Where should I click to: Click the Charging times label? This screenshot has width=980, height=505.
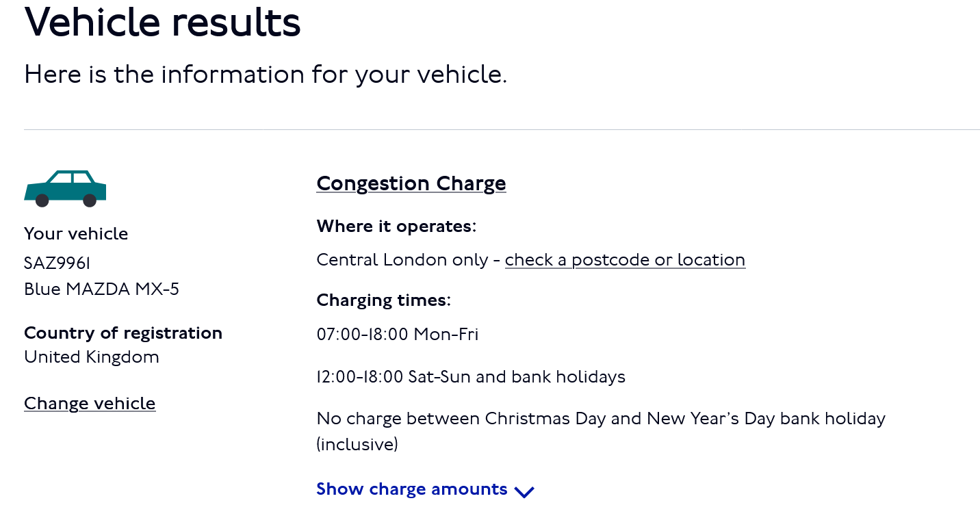[384, 300]
